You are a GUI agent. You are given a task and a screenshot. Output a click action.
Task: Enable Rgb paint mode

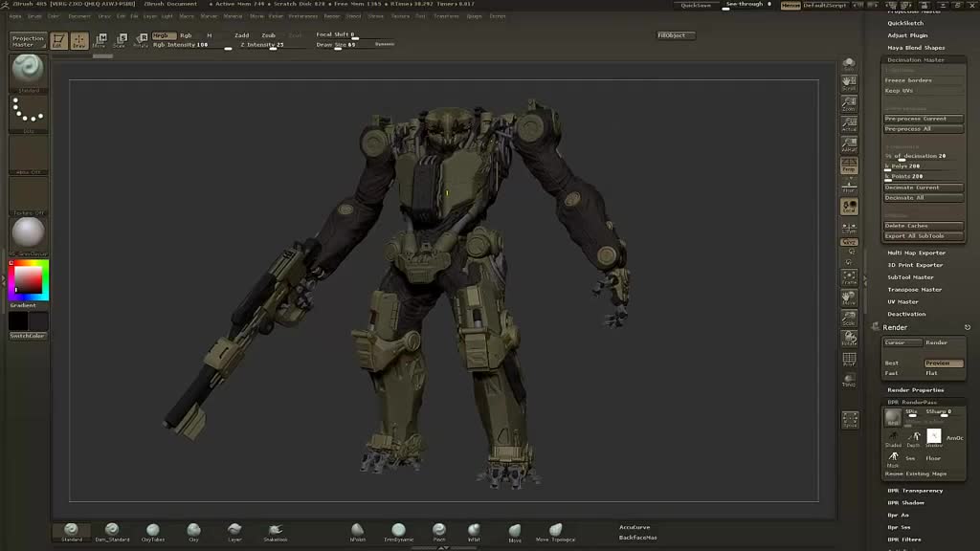(x=187, y=35)
